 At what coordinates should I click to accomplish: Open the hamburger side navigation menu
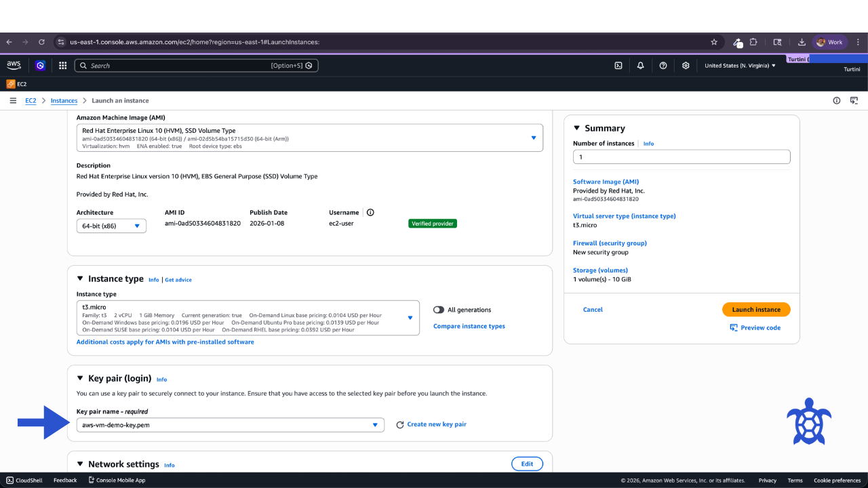(x=13, y=100)
